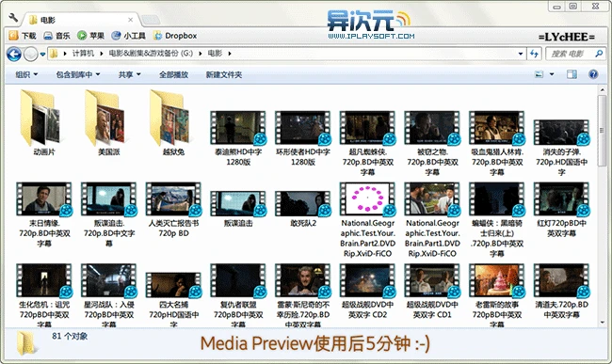This screenshot has height=364, width=612.
Task: Focus the 搜索 电影 search box
Action: (x=575, y=54)
